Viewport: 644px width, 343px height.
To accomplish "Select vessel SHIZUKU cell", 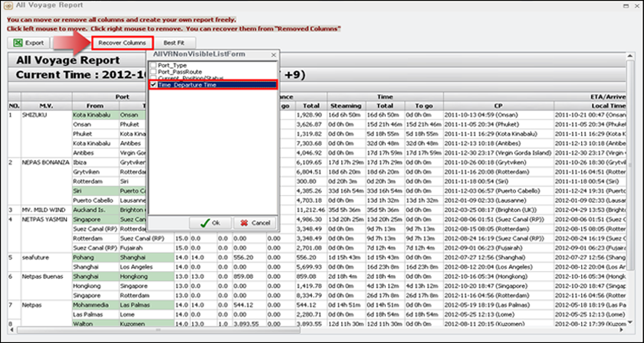I will coord(47,115).
